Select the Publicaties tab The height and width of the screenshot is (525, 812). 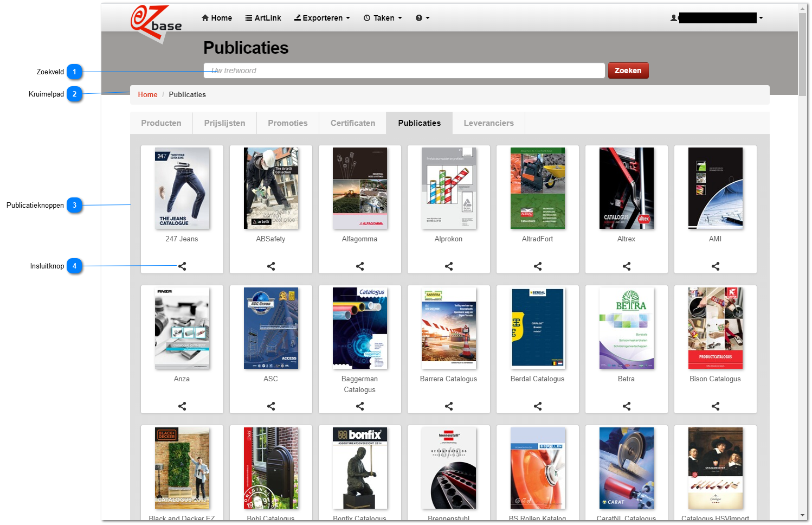coord(420,123)
